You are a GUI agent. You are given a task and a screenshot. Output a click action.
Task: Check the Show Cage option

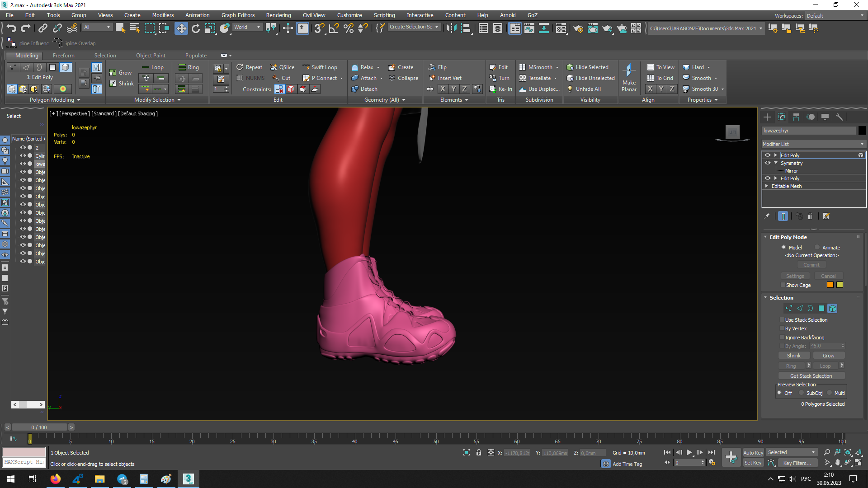point(783,285)
